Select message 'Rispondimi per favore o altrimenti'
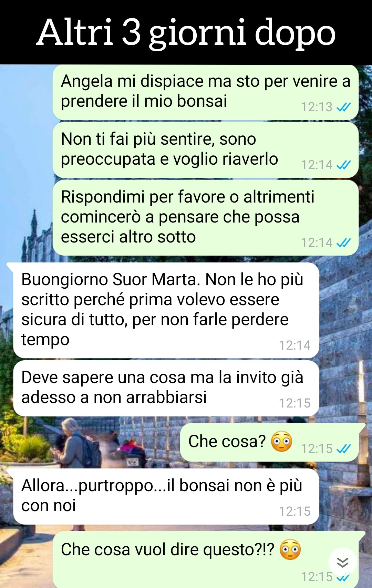Screen dimensions: 372x588 [x=206, y=218]
